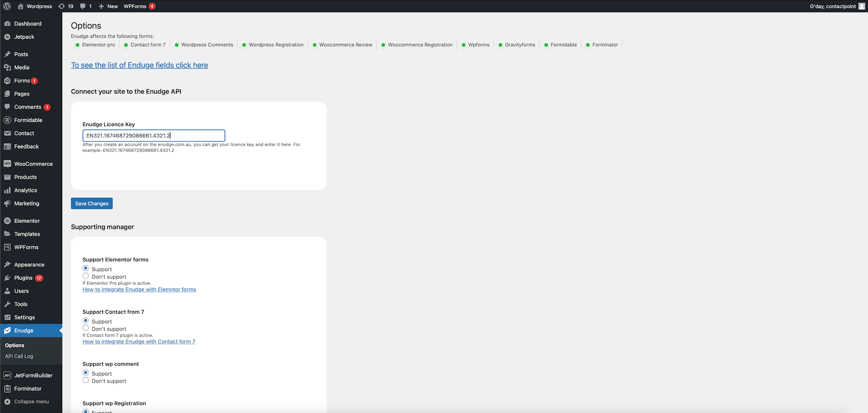Click the New label in admin bar

coord(113,6)
